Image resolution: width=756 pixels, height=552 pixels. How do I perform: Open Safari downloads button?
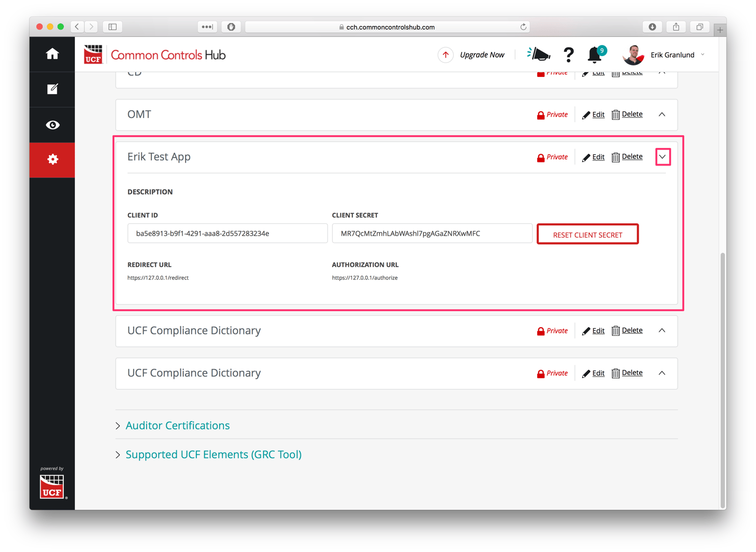point(652,26)
